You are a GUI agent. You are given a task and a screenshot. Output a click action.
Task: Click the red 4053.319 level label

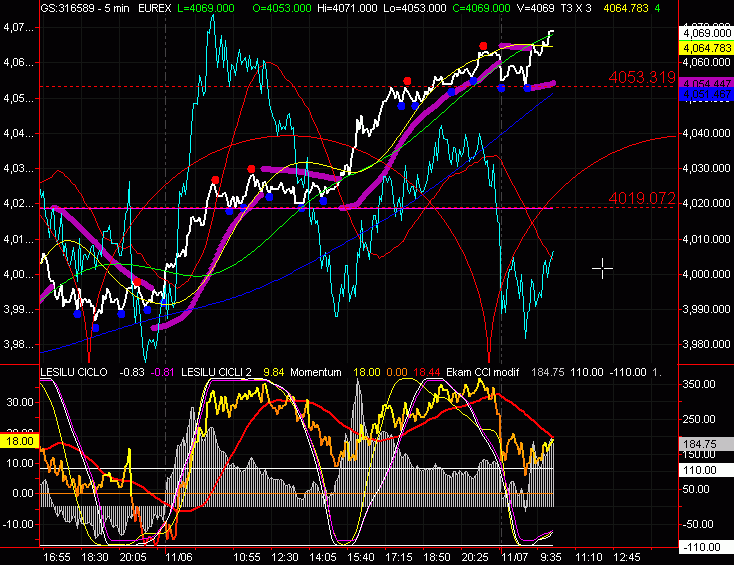click(x=642, y=78)
